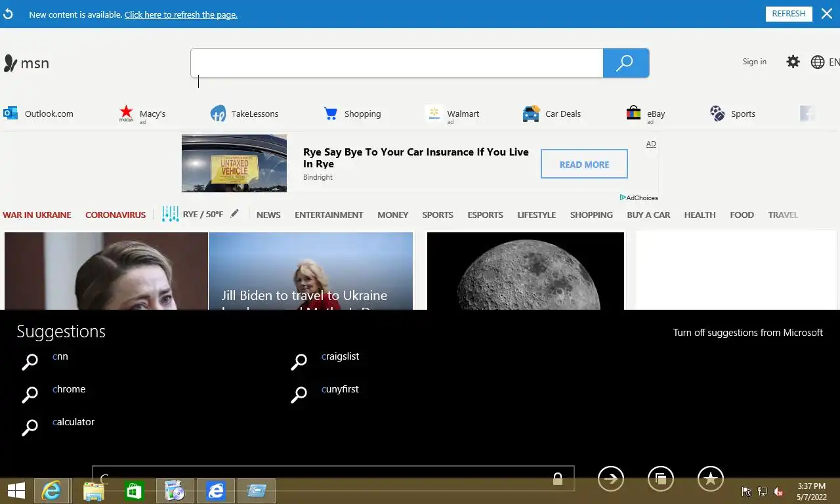Open the tabs view button
Viewport: 840px width, 504px height.
click(661, 479)
